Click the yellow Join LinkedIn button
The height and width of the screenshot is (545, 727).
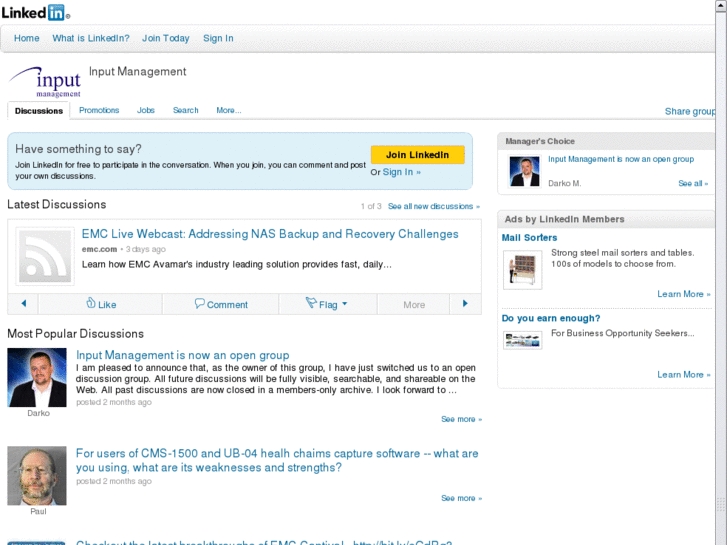coord(417,154)
